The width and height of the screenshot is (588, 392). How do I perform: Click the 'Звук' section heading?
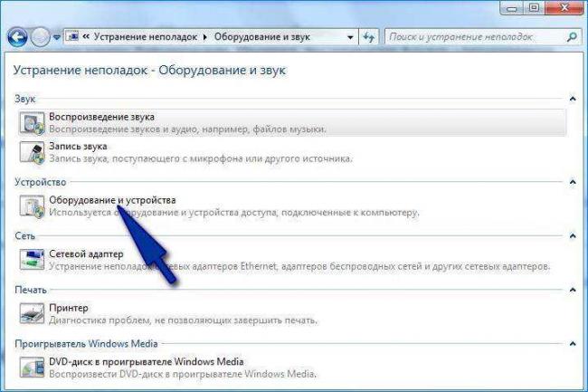click(24, 99)
